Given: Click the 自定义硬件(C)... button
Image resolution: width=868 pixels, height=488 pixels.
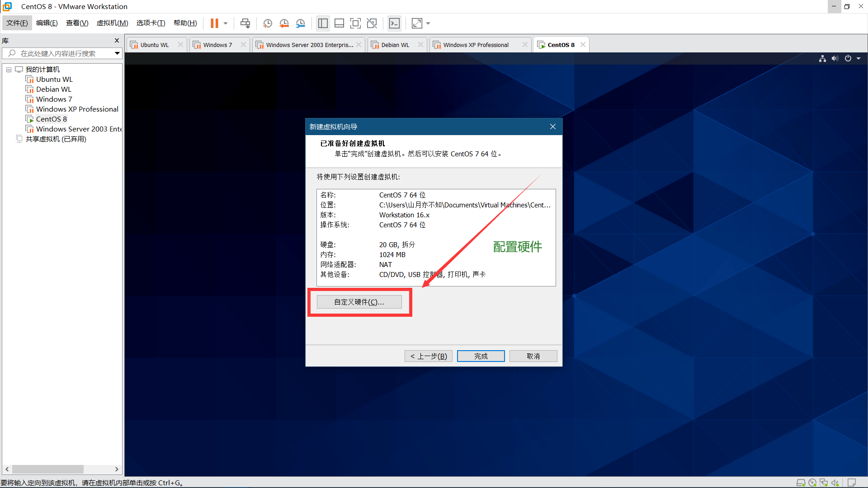Looking at the screenshot, I should point(359,302).
